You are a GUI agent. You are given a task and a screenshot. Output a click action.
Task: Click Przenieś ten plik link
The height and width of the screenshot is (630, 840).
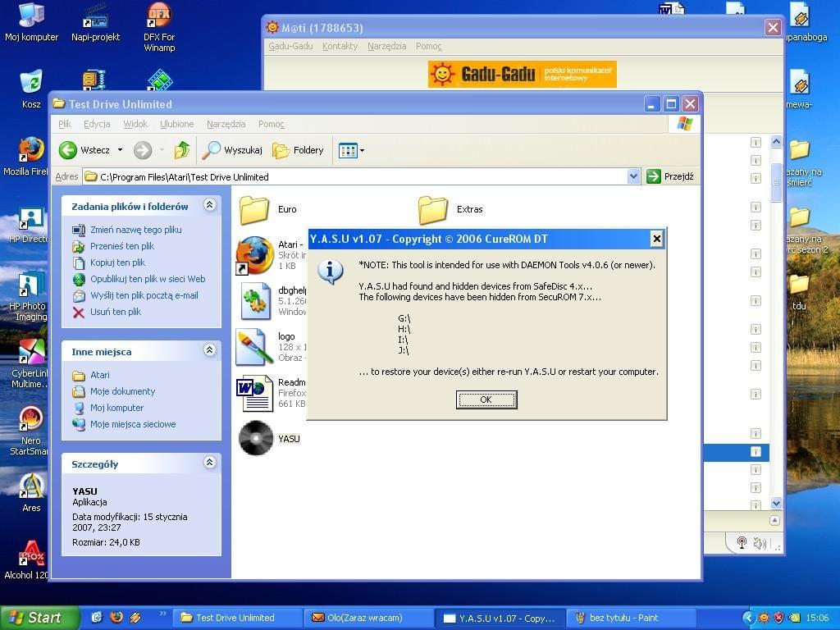coord(122,246)
